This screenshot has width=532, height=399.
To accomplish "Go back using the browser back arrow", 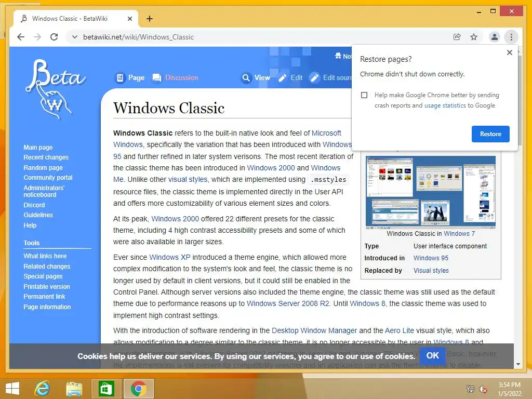I will click(x=21, y=37).
